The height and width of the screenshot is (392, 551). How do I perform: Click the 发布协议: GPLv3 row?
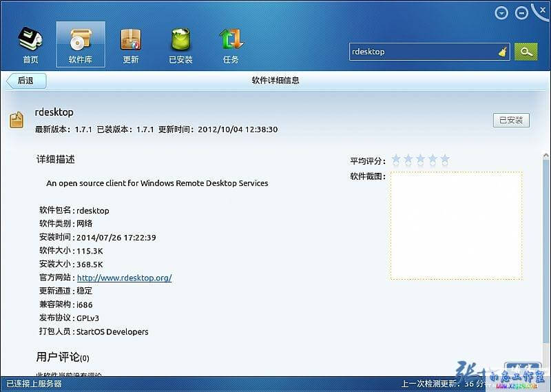pos(69,318)
